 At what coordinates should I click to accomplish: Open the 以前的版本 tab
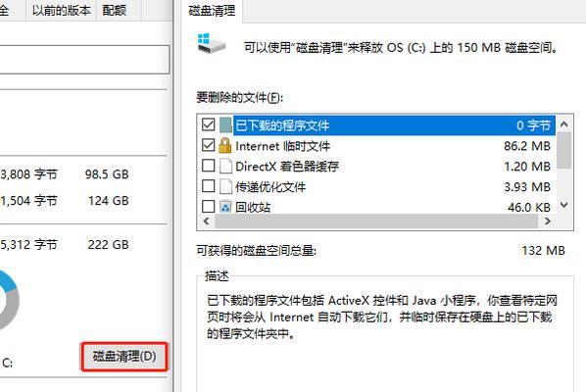click(62, 10)
